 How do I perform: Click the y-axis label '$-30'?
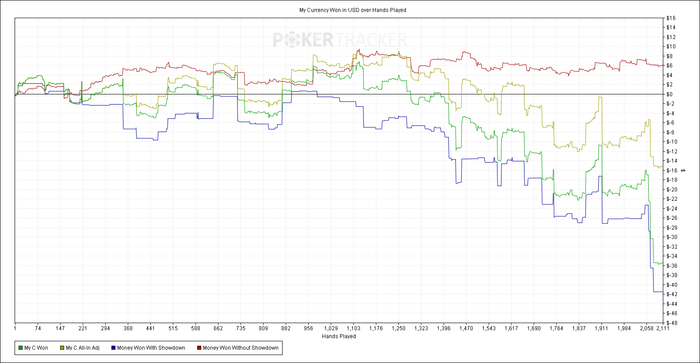tap(672, 237)
